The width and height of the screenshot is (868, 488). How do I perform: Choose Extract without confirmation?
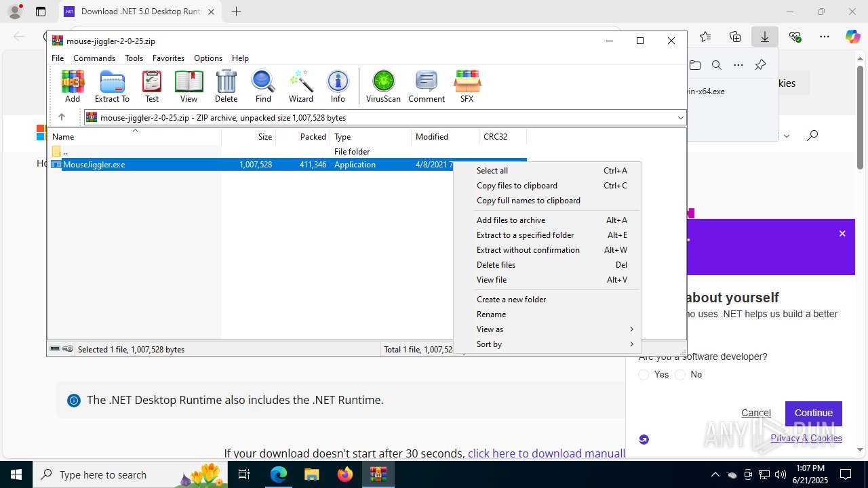(x=547, y=250)
